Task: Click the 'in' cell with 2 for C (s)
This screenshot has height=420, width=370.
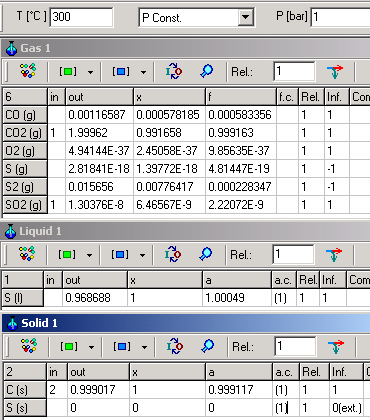Action: tap(57, 389)
